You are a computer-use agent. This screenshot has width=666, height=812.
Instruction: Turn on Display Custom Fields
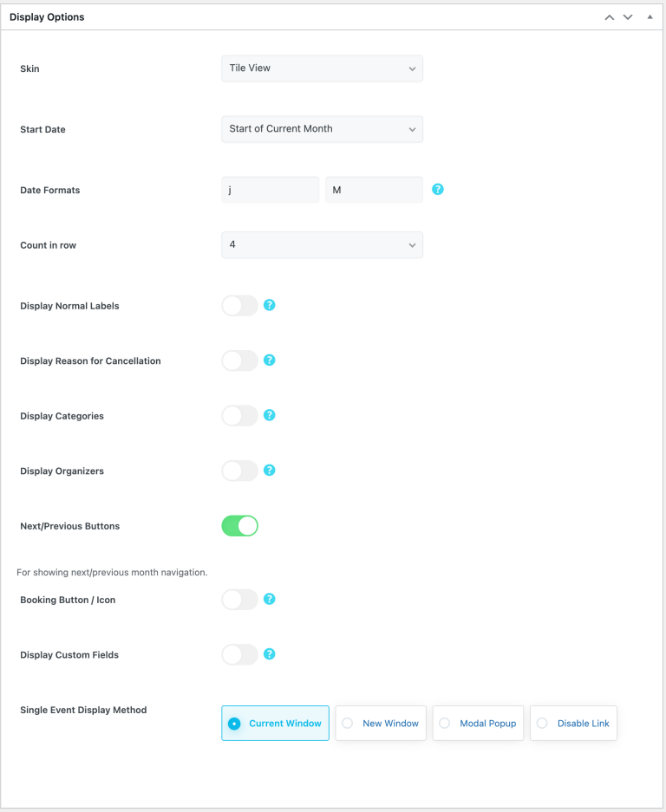pos(239,654)
